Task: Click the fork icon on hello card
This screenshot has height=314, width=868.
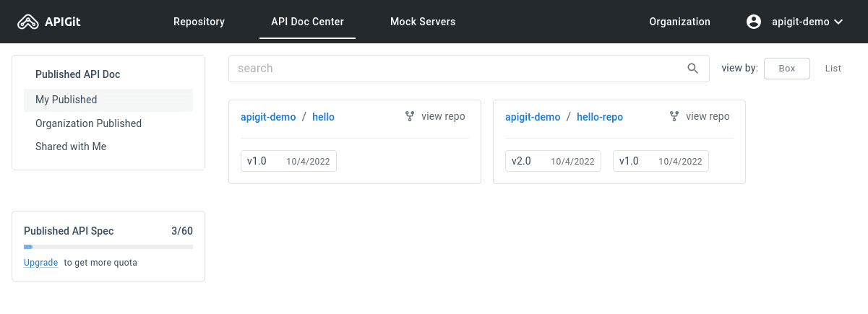Action: pos(410,116)
